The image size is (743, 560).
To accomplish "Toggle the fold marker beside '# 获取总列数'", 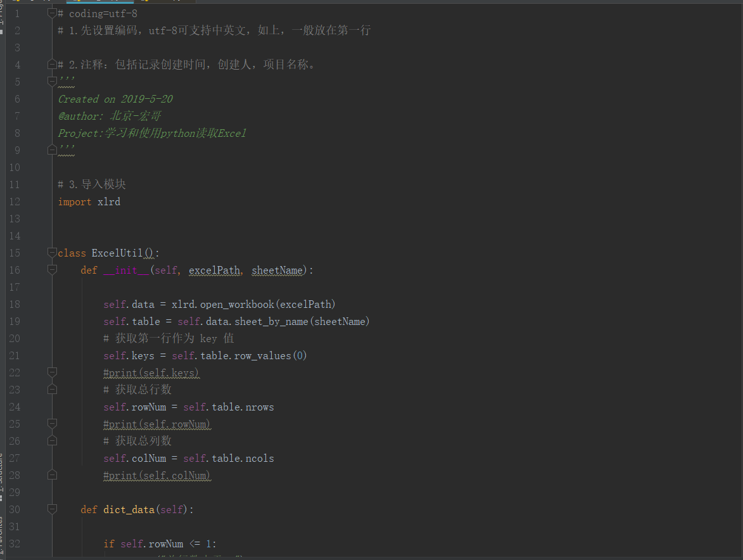I will [x=52, y=441].
